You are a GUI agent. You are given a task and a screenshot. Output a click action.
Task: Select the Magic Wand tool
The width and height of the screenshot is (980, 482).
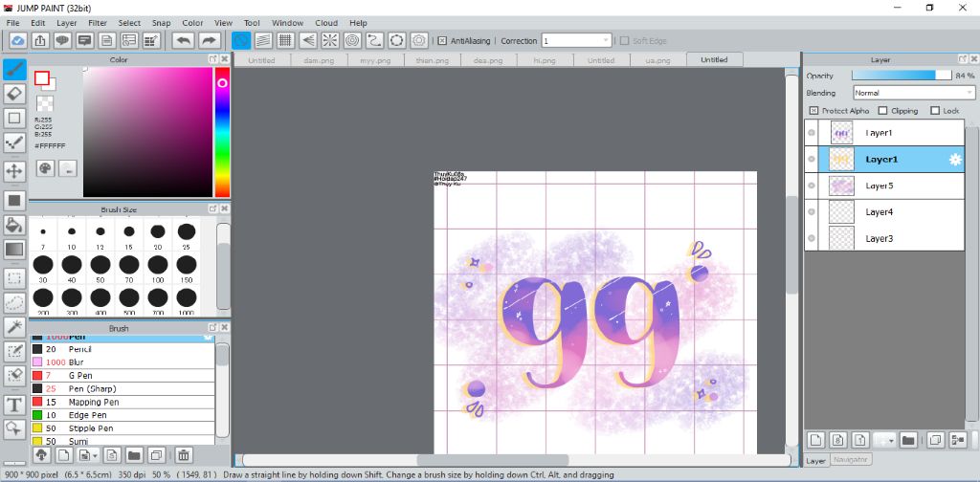14,326
